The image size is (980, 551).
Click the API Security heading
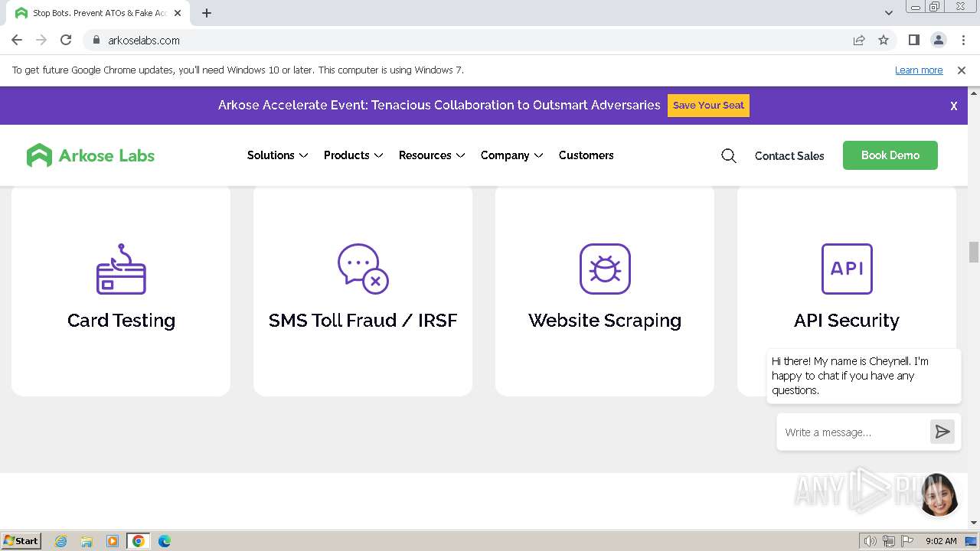pyautogui.click(x=847, y=321)
